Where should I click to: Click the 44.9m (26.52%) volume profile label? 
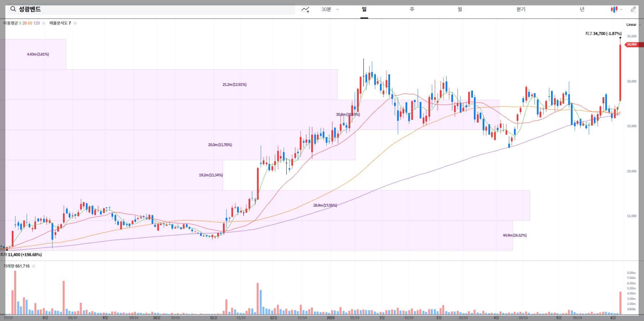[515, 235]
